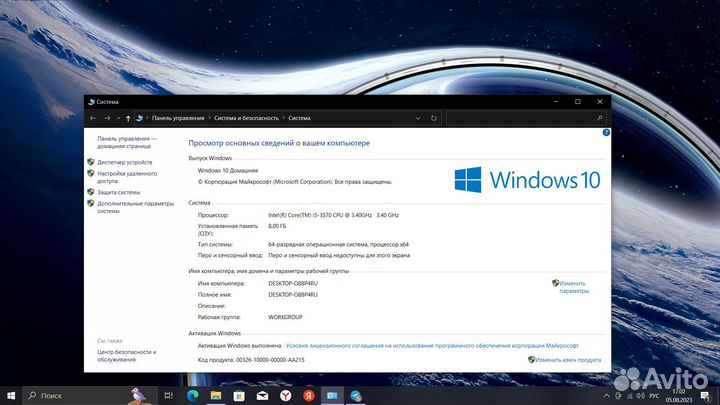Launch Microsoft Edge from the taskbar
Viewport: 720px width, 405px height.
click(x=192, y=395)
